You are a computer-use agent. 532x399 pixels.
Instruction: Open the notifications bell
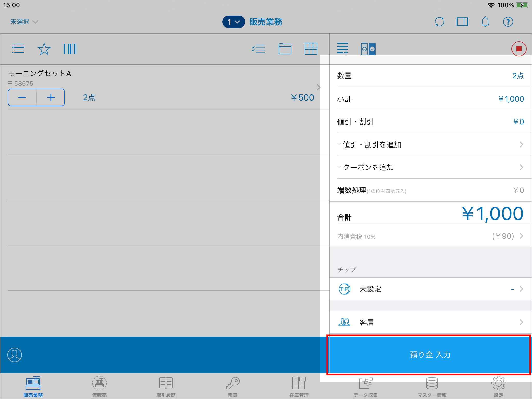click(x=485, y=22)
